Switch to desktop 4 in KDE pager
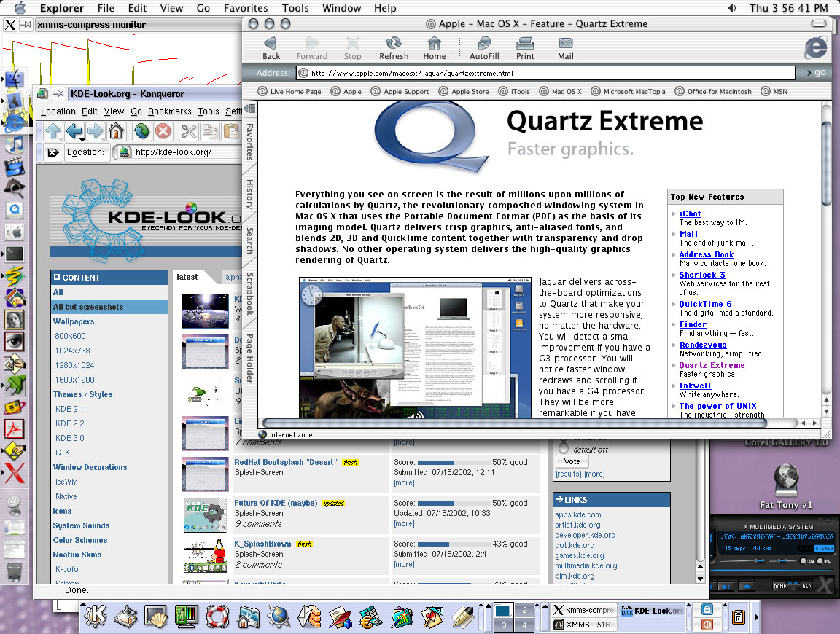This screenshot has height=634, width=840. coord(524,625)
